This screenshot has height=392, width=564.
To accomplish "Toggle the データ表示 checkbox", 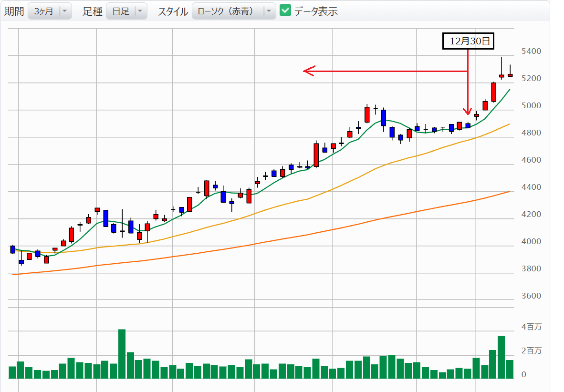I will [x=285, y=10].
